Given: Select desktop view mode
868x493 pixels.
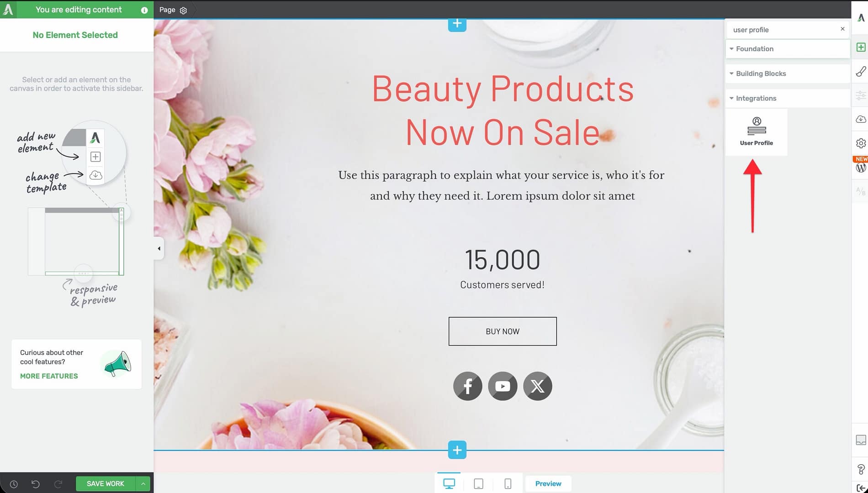Looking at the screenshot, I should click(449, 484).
